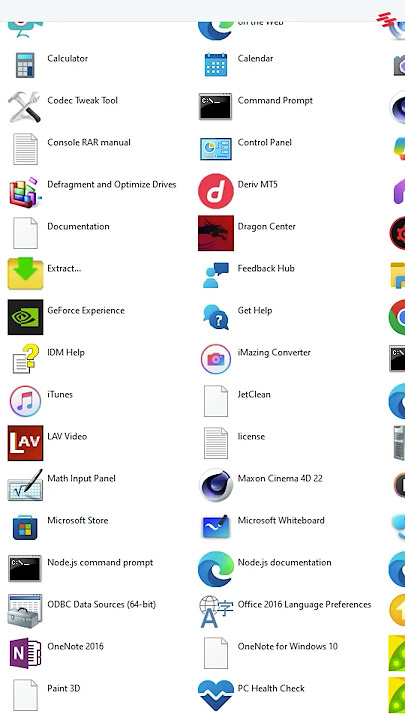The height and width of the screenshot is (720, 405).
Task: Click the 'Node.js documentation' label
Action: click(x=284, y=562)
